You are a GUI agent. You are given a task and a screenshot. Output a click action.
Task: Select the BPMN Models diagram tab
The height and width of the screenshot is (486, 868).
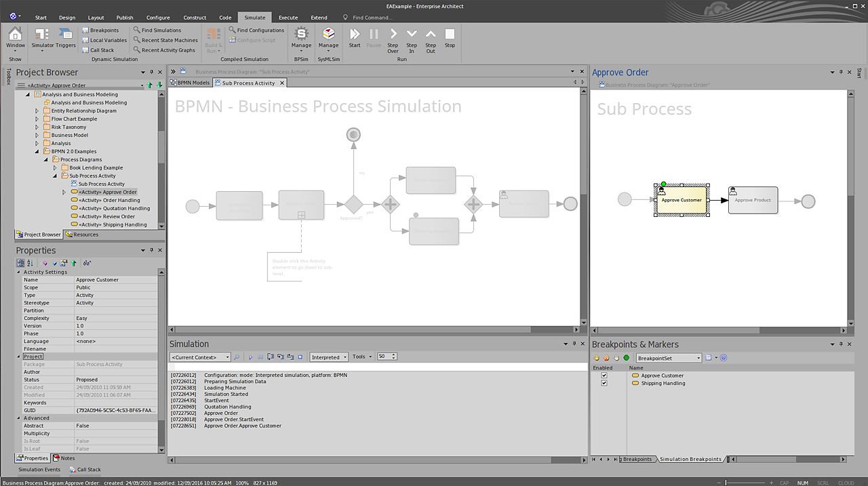[x=191, y=83]
